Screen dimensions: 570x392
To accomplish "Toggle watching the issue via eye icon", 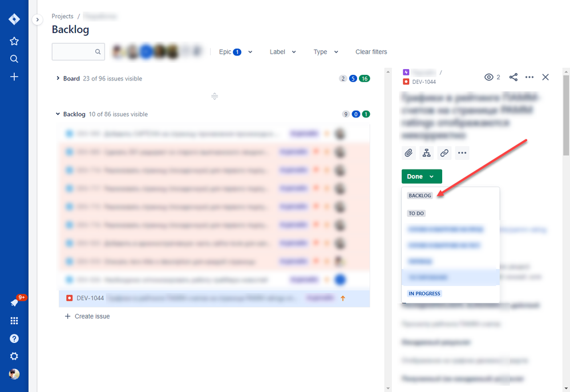I will pyautogui.click(x=489, y=76).
